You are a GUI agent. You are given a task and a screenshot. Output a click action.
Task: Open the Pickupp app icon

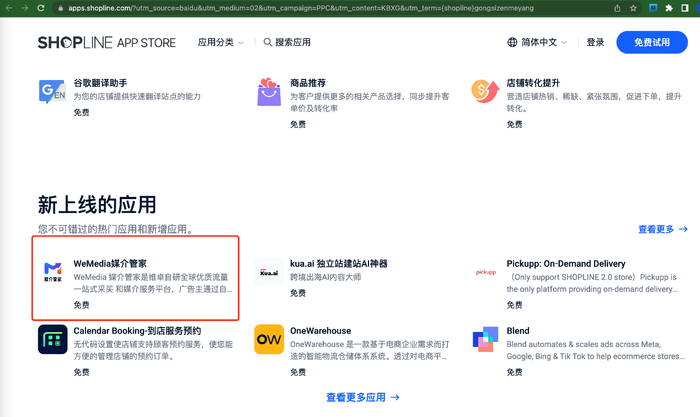(486, 272)
